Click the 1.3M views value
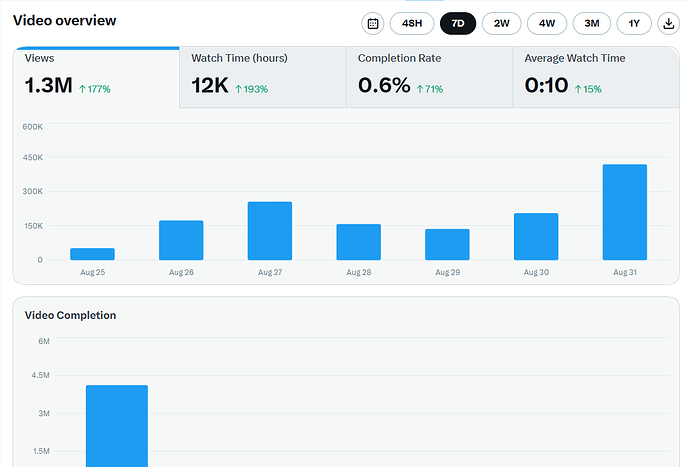 point(48,85)
